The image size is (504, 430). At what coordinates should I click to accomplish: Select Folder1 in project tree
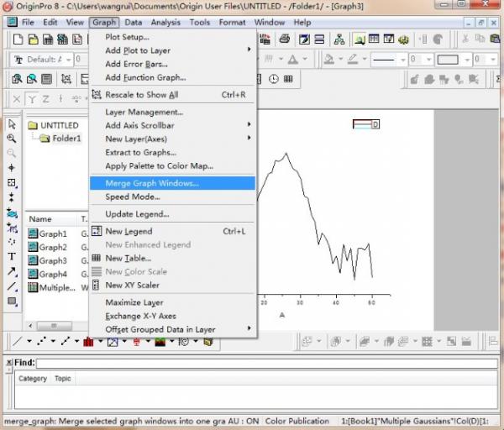click(x=60, y=139)
